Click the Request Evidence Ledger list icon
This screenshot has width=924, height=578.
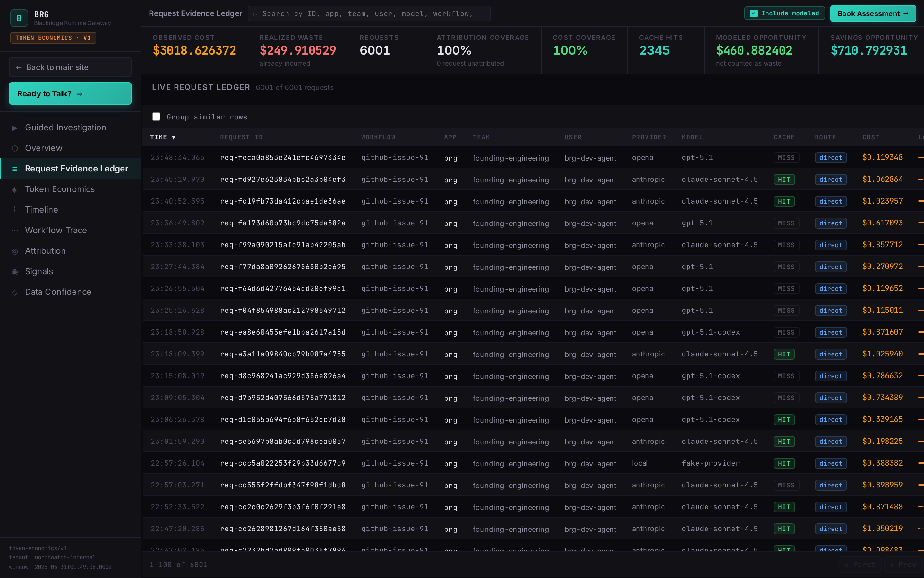pyautogui.click(x=14, y=169)
